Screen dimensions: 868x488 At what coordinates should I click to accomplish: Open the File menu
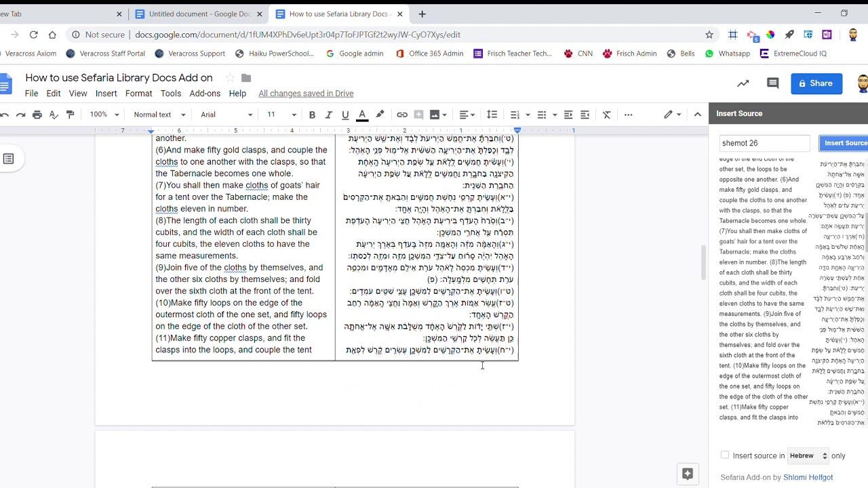tap(32, 94)
